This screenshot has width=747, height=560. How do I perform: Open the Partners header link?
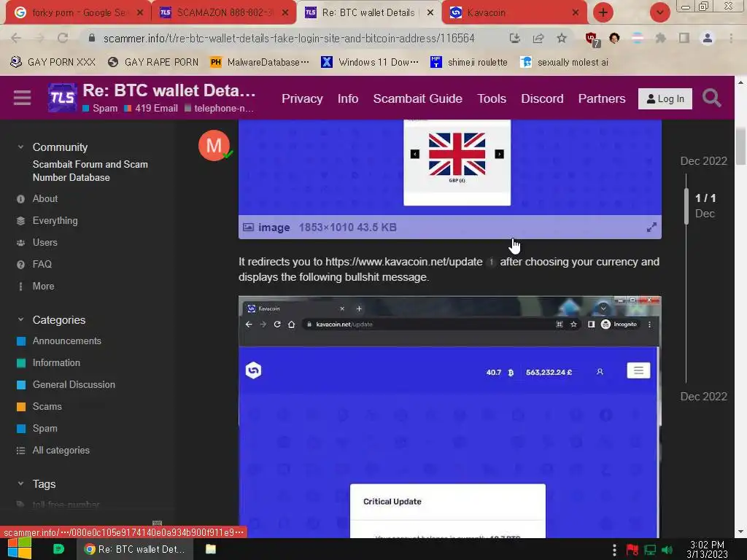coord(602,98)
